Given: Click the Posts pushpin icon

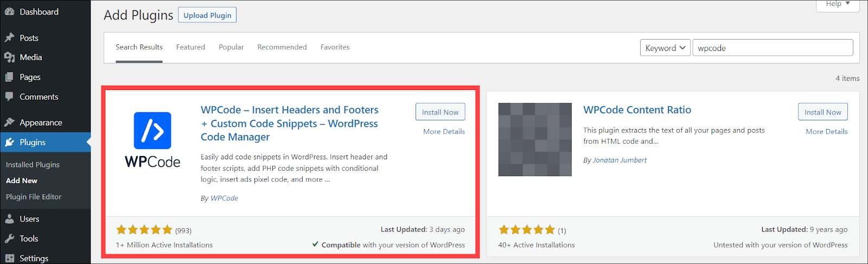Looking at the screenshot, I should click(x=9, y=37).
